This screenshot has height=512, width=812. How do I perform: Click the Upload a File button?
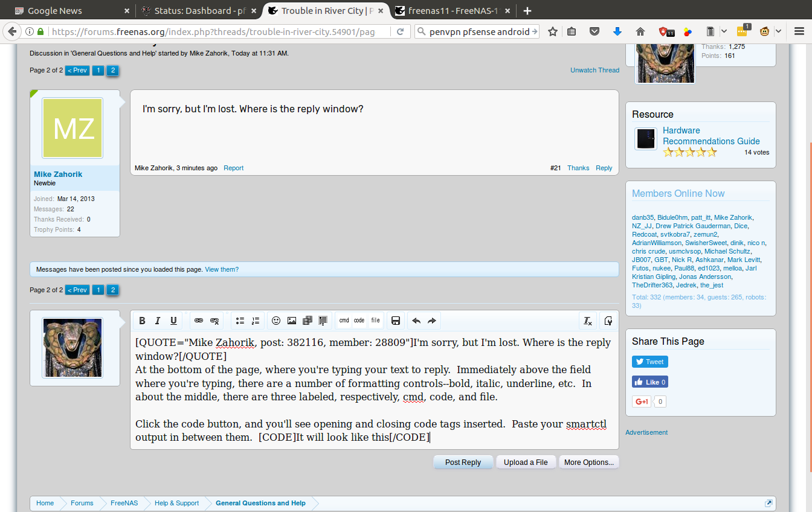(x=526, y=462)
